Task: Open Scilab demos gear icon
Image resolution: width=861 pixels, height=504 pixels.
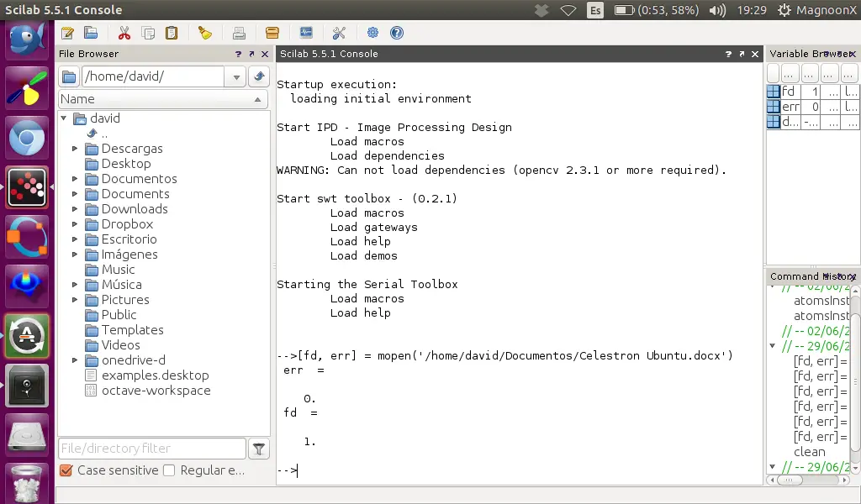Action: [372, 33]
